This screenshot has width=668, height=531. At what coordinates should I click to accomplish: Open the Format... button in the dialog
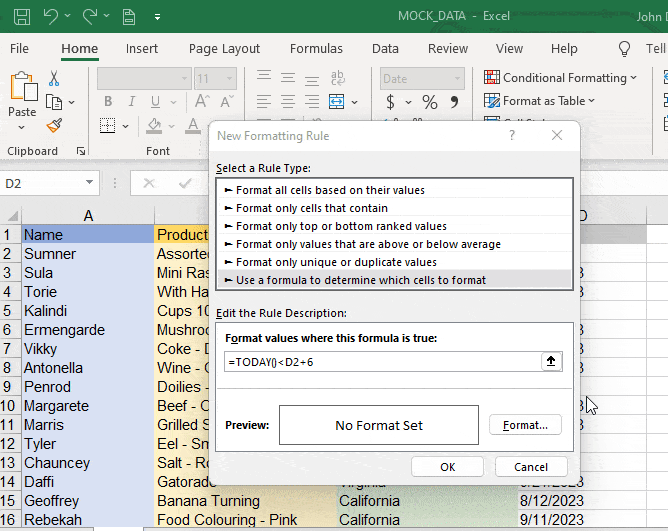525,425
